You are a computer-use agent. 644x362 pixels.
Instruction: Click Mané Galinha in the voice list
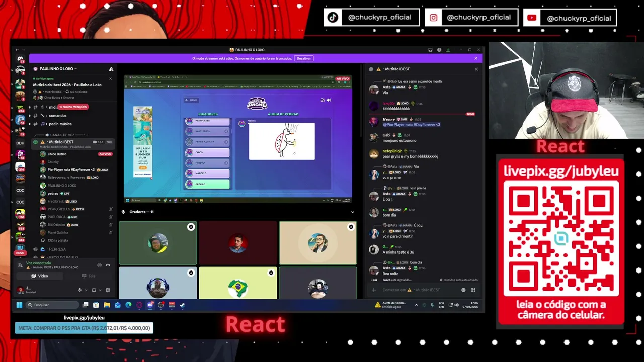click(x=57, y=233)
